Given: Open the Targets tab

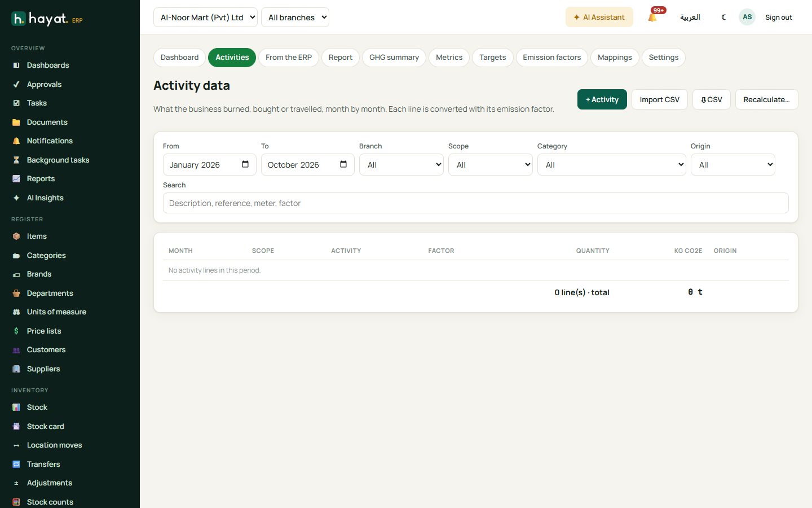Looking at the screenshot, I should click(493, 58).
